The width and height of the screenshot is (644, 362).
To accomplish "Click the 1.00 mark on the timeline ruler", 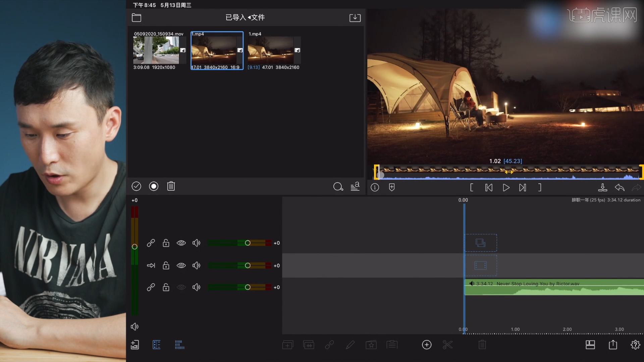I will tap(515, 329).
